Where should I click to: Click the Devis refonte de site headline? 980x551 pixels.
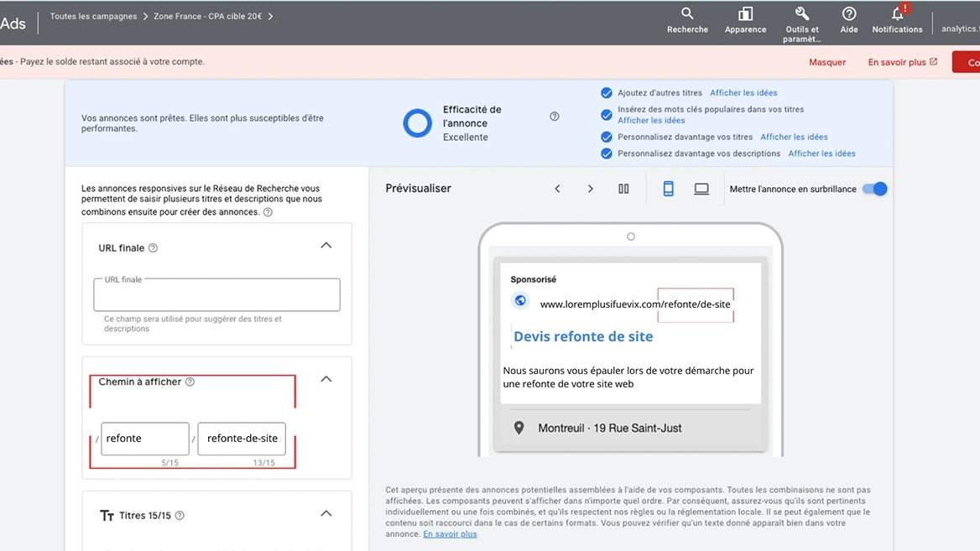tap(583, 336)
